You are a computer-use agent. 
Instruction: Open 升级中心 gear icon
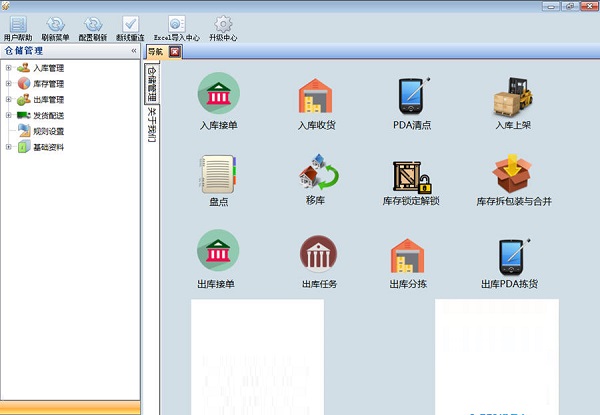click(x=223, y=24)
